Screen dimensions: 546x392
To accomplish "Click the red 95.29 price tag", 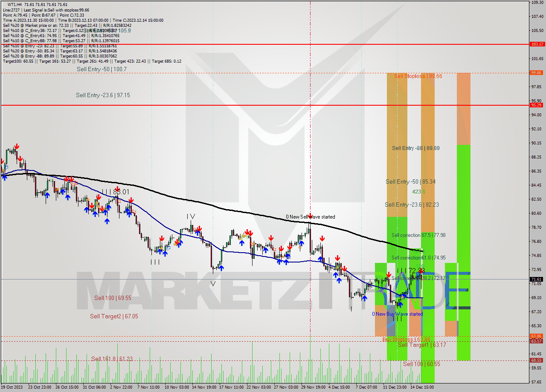I will tap(537, 105).
